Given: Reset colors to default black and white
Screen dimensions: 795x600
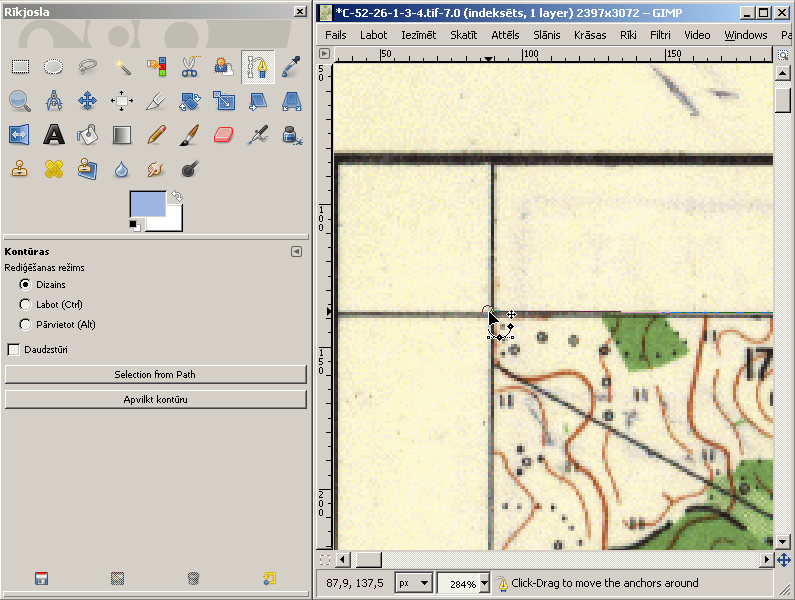Looking at the screenshot, I should pyautogui.click(x=135, y=226).
